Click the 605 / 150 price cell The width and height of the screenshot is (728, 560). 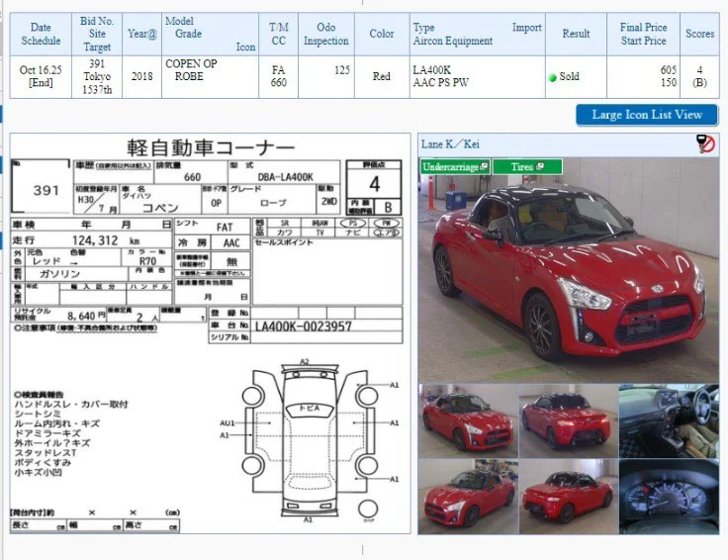(644, 76)
